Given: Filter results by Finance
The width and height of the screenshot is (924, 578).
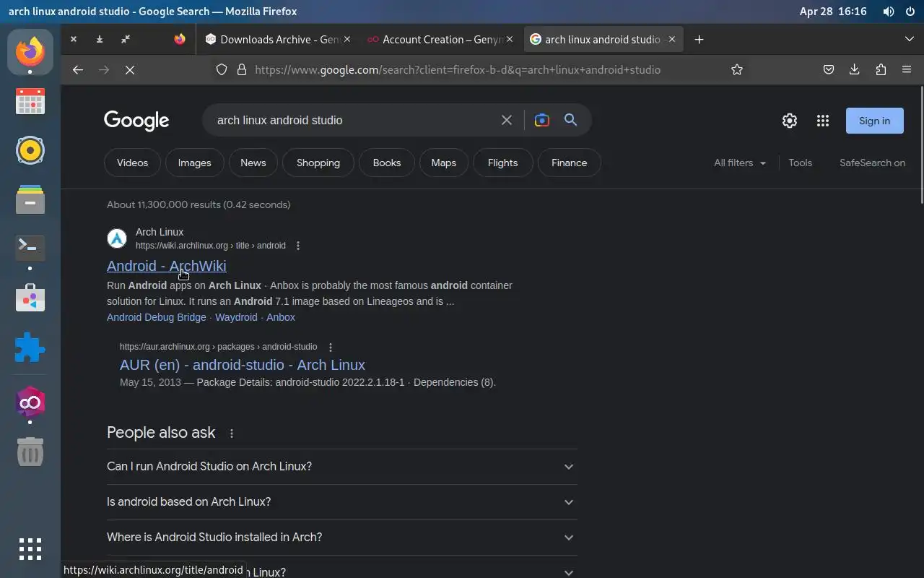Looking at the screenshot, I should tap(570, 163).
